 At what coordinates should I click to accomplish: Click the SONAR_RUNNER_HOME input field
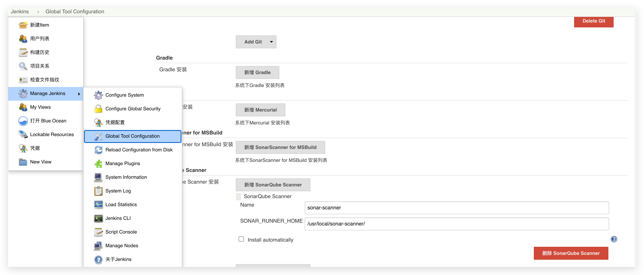coord(457,224)
